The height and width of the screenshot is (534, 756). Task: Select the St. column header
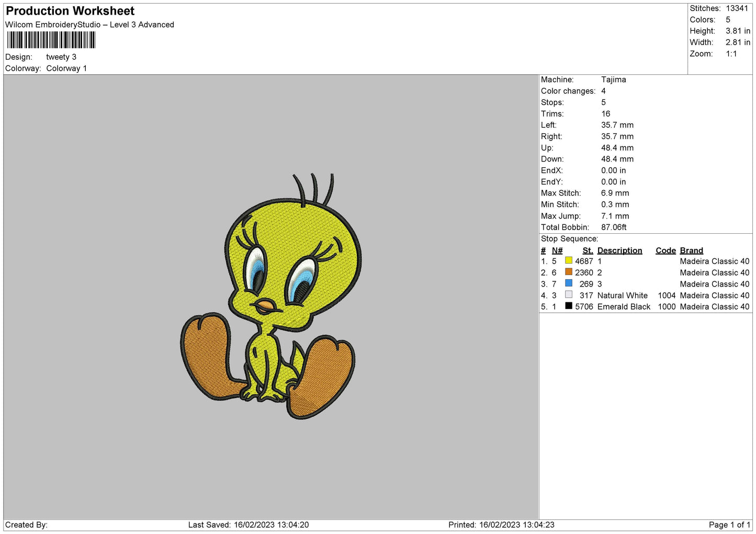pyautogui.click(x=588, y=251)
